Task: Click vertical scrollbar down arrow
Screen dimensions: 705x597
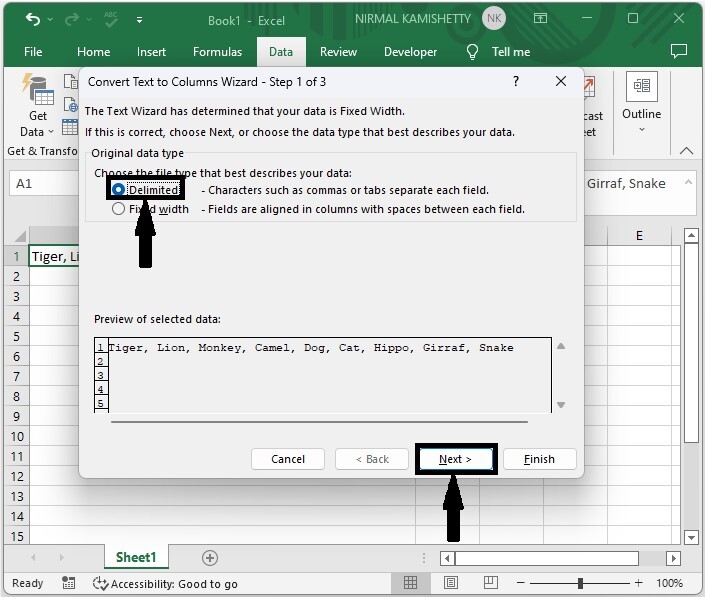Action: (x=691, y=537)
